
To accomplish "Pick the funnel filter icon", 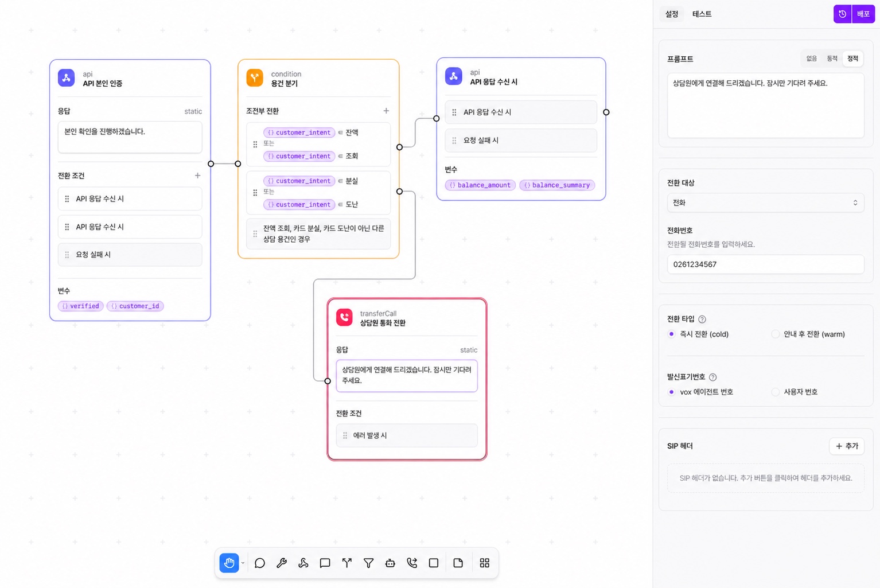I will pyautogui.click(x=368, y=563).
